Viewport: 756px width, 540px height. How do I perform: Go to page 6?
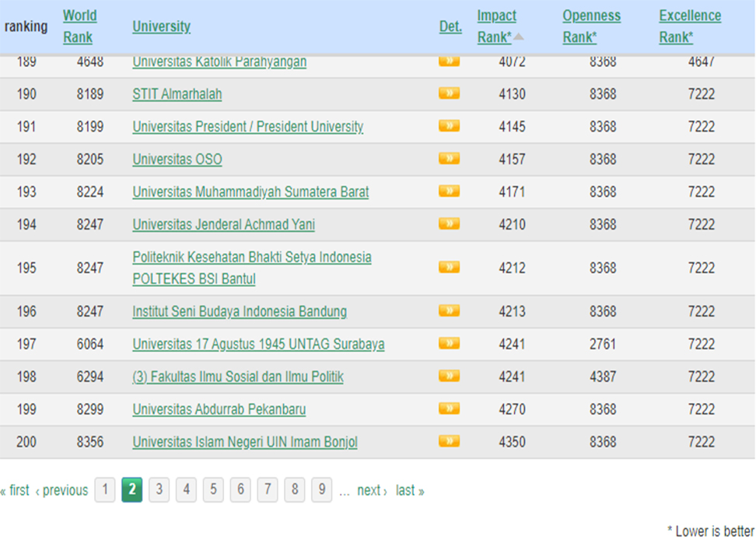(240, 490)
